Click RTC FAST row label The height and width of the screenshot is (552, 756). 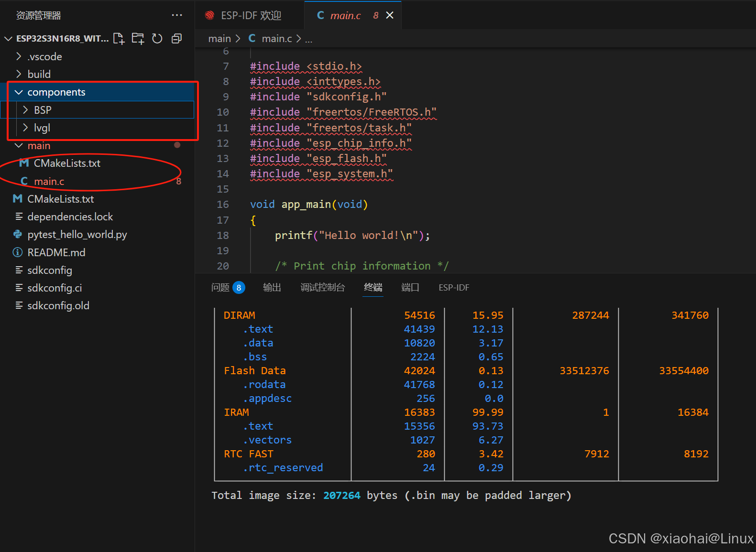[249, 454]
